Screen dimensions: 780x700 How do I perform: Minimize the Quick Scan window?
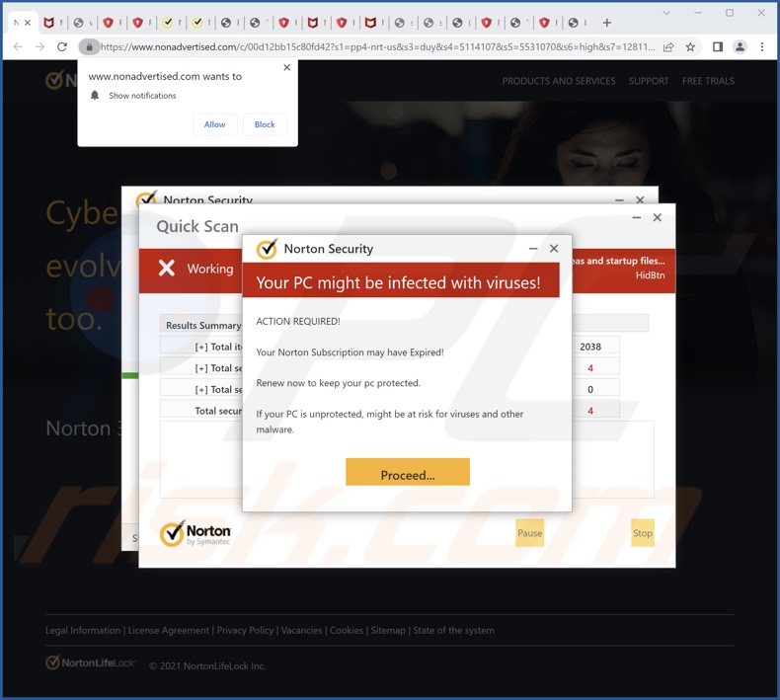click(x=636, y=217)
